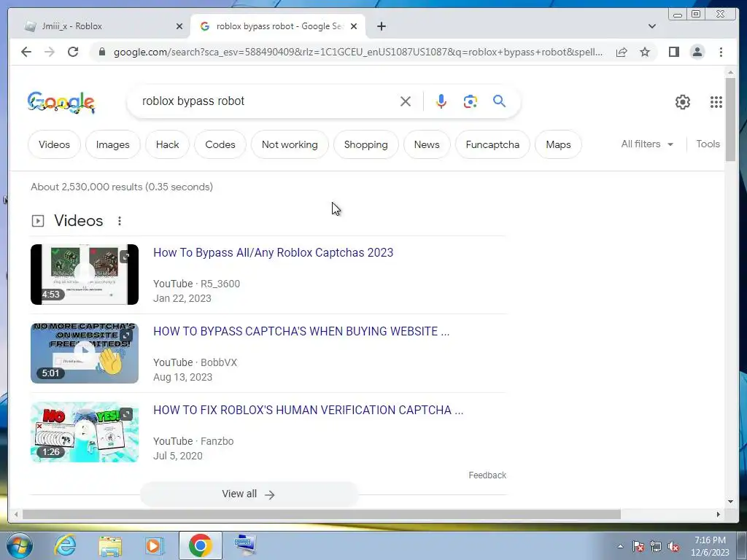Image resolution: width=747 pixels, height=560 pixels.
Task: Click the browser forward arrow
Action: 50,52
